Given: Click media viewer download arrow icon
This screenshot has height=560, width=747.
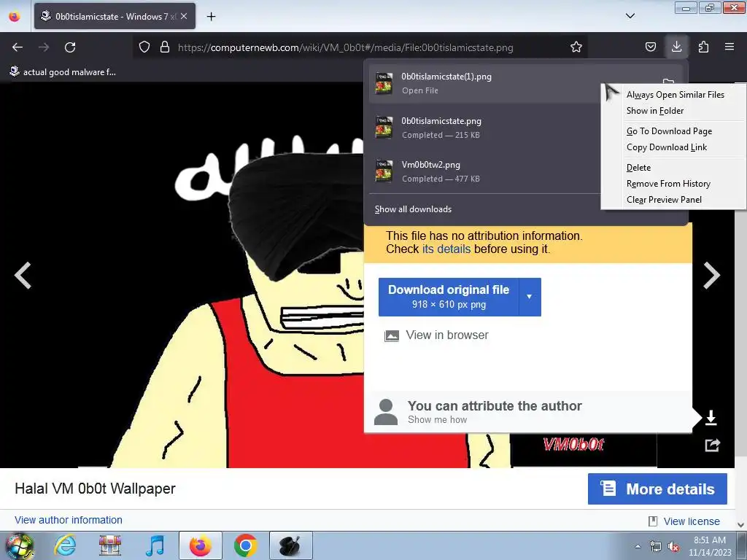Looking at the screenshot, I should tap(711, 418).
